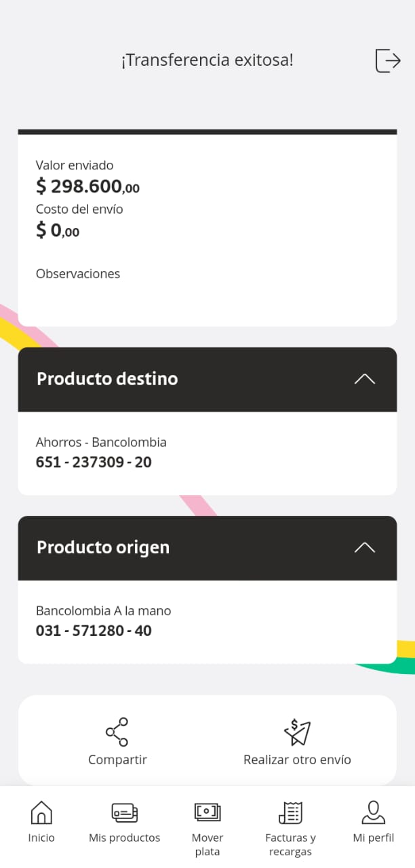415x868 pixels.
Task: Select origin account number 031 - 571280 - 40
Action: [x=94, y=631]
